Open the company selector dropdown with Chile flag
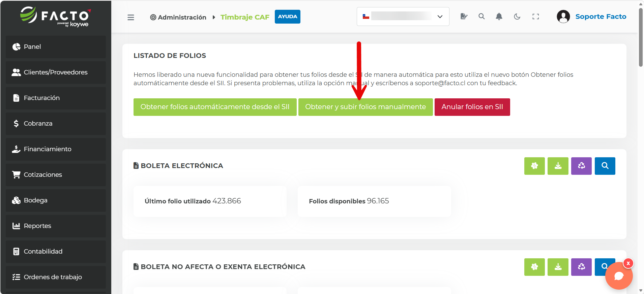This screenshot has height=294, width=644. [403, 17]
